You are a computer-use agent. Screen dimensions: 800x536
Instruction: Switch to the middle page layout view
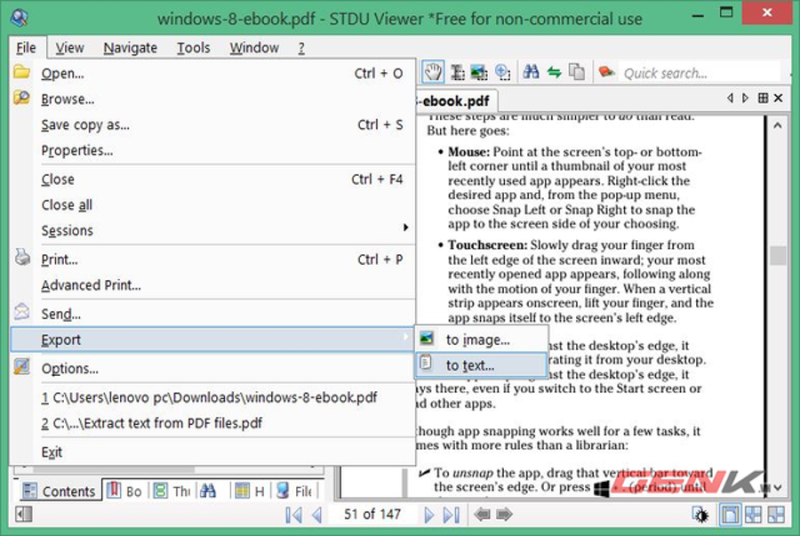click(754, 514)
